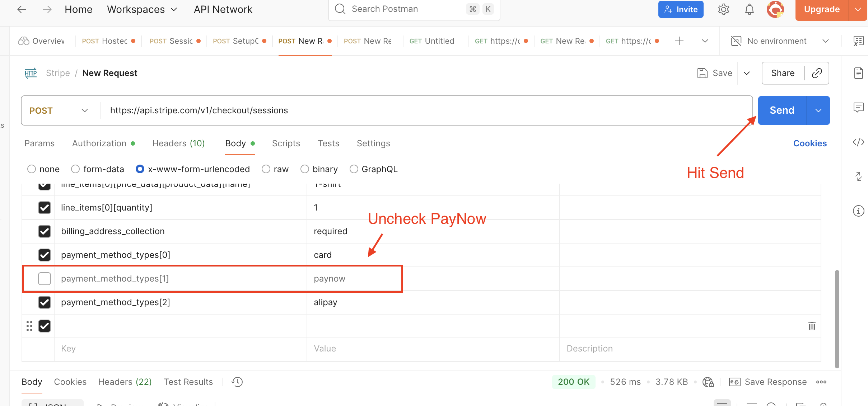Open the notifications bell

coord(750,9)
